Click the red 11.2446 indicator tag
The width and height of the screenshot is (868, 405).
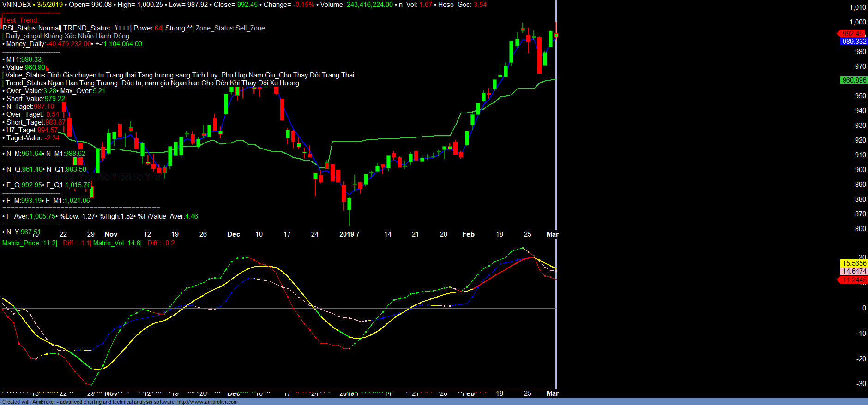pos(853,280)
